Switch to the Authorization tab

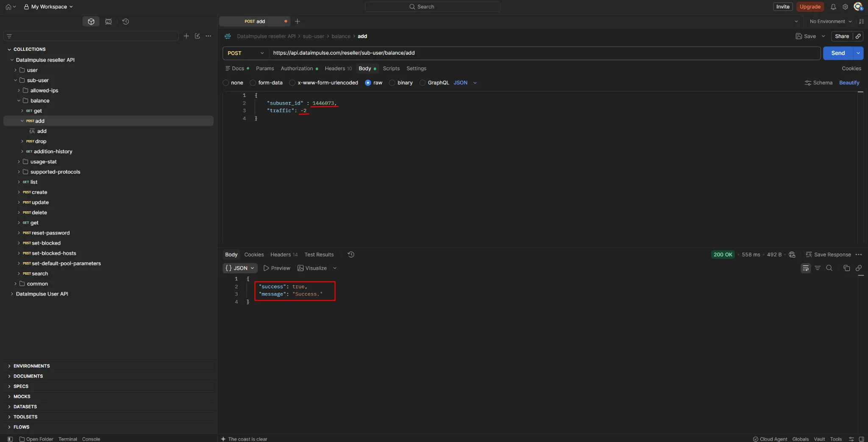pyautogui.click(x=297, y=69)
